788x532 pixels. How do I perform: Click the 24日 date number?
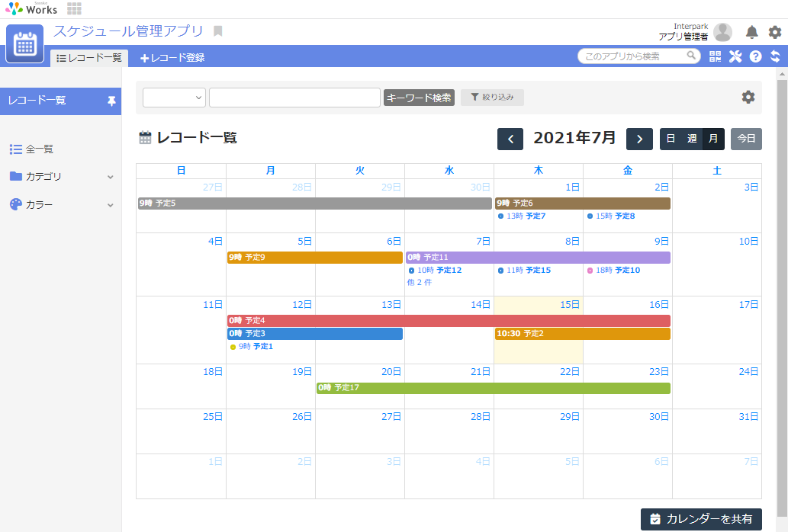click(748, 372)
